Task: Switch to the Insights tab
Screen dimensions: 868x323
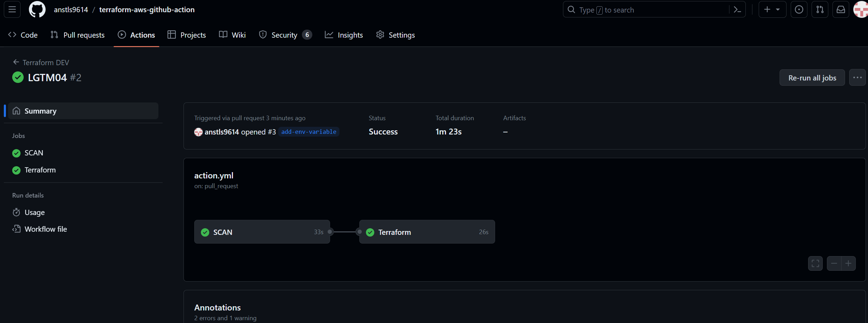Action: point(344,35)
